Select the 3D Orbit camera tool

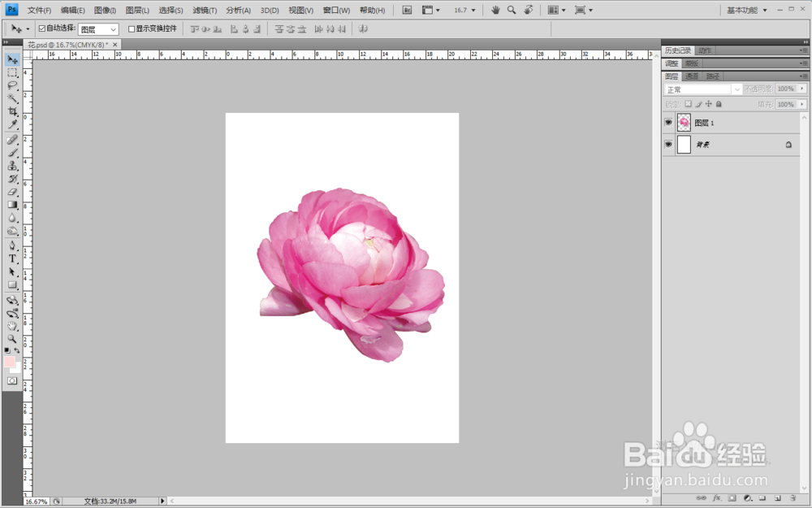pyautogui.click(x=12, y=313)
